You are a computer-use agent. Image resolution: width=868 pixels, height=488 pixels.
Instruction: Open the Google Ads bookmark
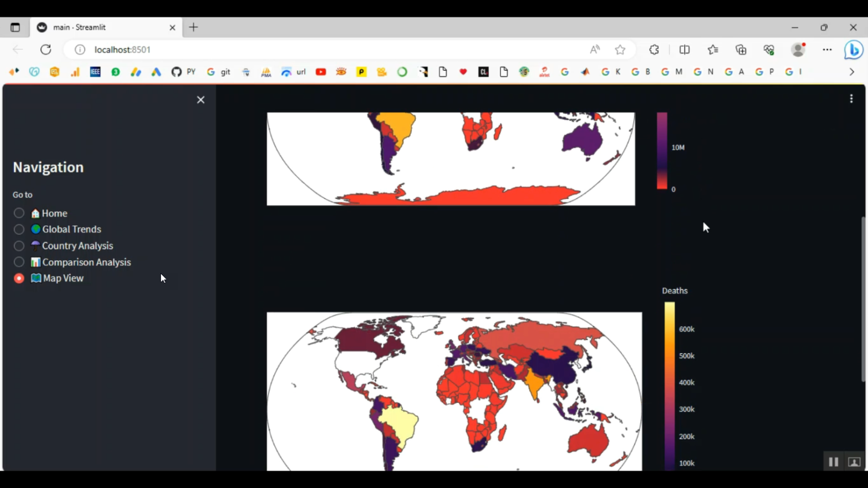[x=156, y=72]
